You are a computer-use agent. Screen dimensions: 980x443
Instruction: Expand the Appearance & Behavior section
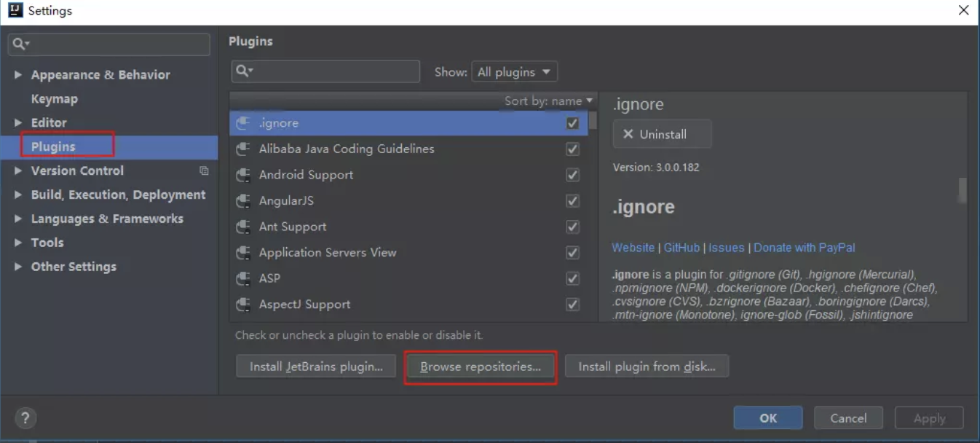click(18, 75)
